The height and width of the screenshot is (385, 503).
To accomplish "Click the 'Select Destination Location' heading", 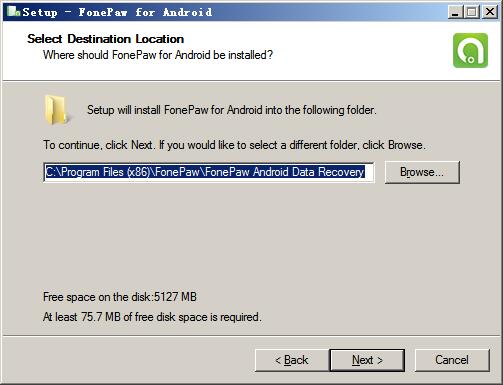I will click(106, 39).
